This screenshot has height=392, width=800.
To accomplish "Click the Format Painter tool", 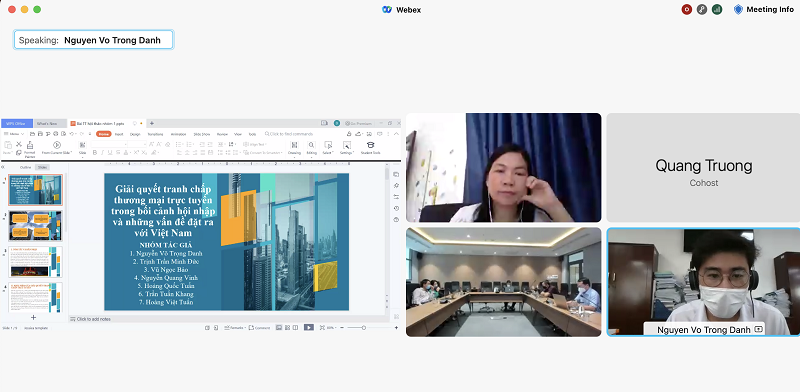I will [x=30, y=149].
